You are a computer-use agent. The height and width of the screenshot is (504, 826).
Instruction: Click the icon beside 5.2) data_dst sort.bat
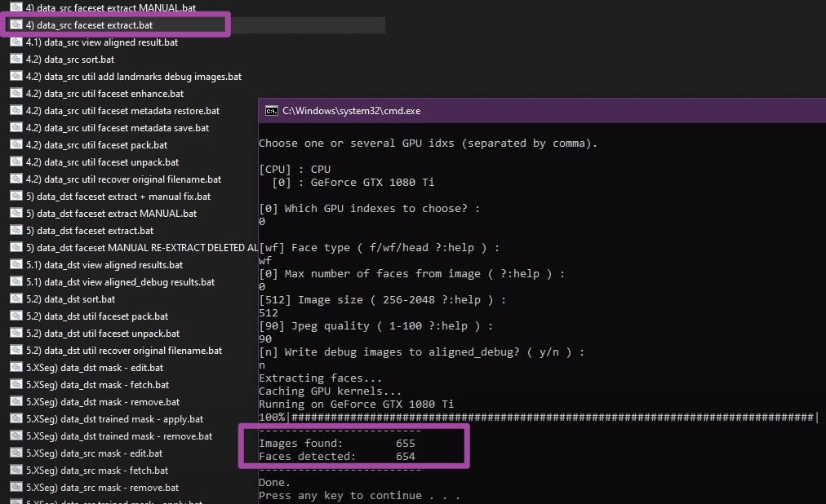coord(16,299)
